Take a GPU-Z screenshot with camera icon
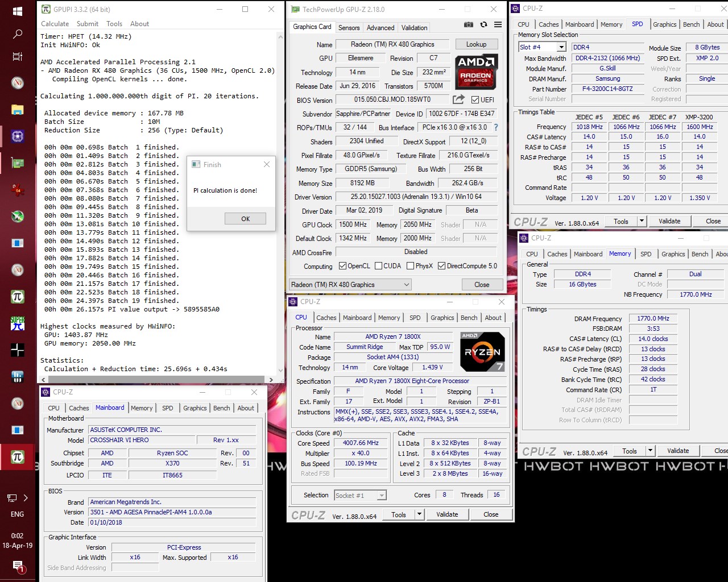This screenshot has width=728, height=582. pyautogui.click(x=468, y=25)
